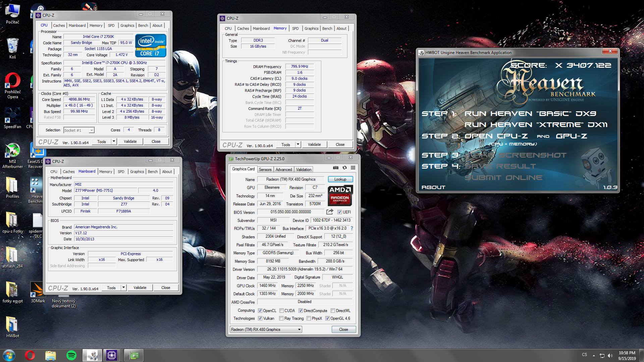Open File Explorer from the taskbar
This screenshot has height=362, width=644.
[51, 355]
